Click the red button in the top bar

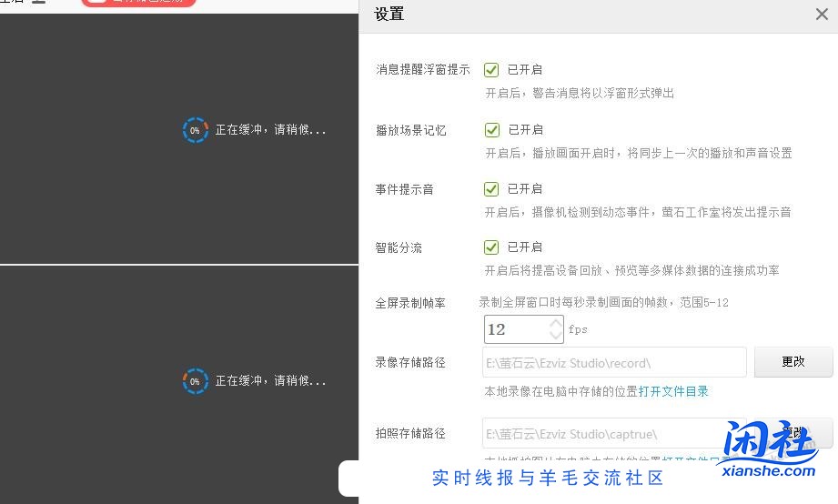(x=138, y=3)
